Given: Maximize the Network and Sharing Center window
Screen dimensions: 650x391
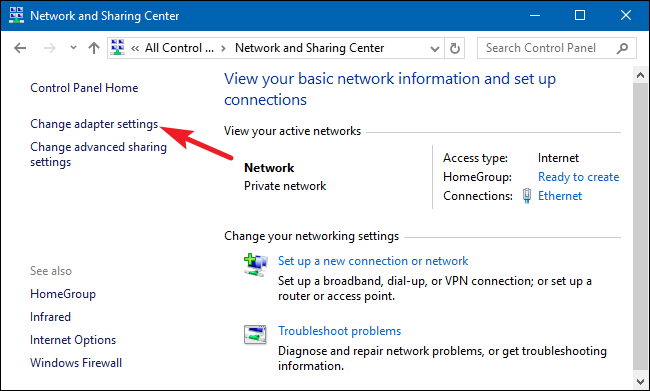Looking at the screenshot, I should pyautogui.click(x=580, y=16).
